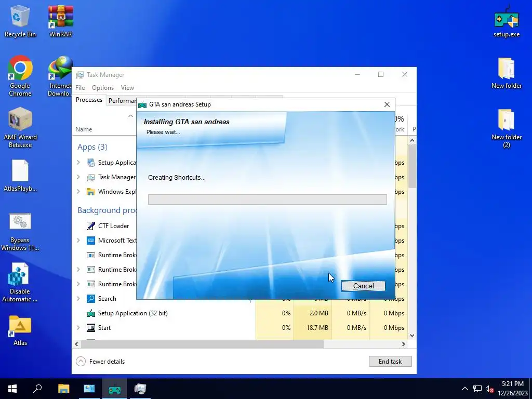Screen dimensions: 532x399
Task: Click the installation progress bar
Action: point(268,199)
